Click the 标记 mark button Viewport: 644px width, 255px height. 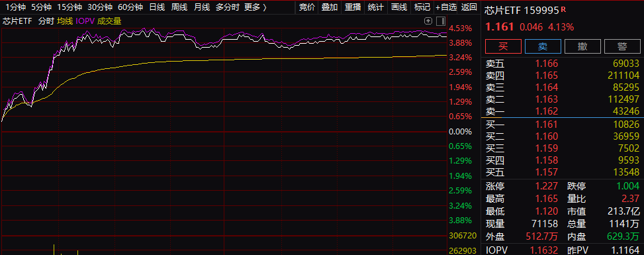click(x=422, y=7)
